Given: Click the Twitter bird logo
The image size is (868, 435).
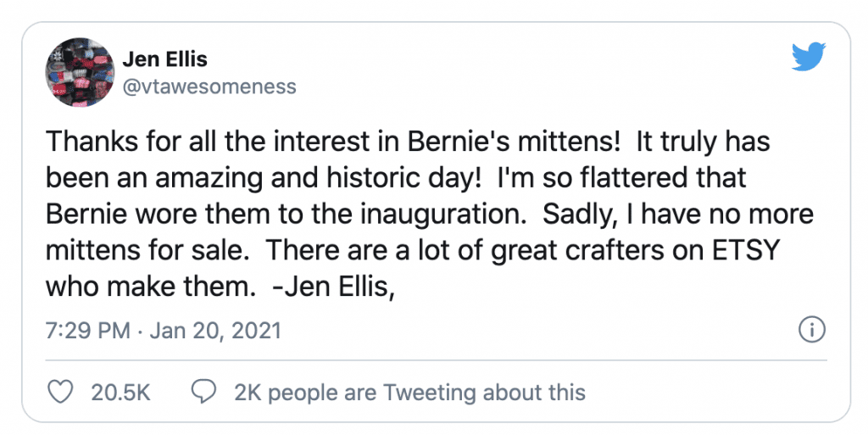Looking at the screenshot, I should (808, 57).
